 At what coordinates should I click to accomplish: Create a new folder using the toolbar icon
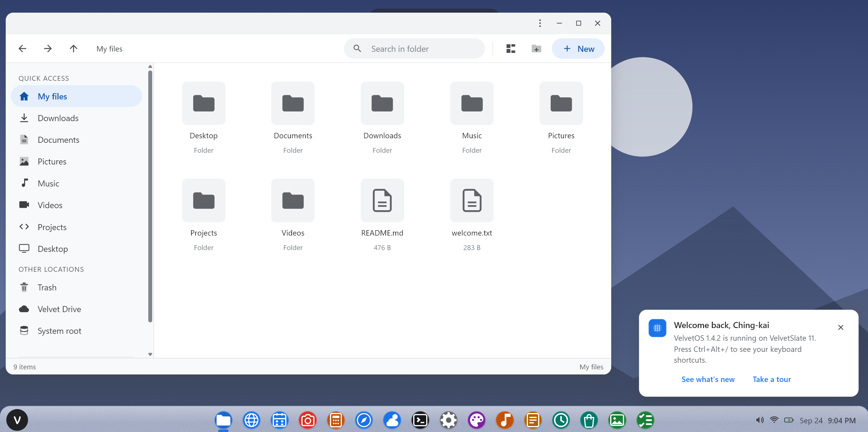pyautogui.click(x=536, y=49)
